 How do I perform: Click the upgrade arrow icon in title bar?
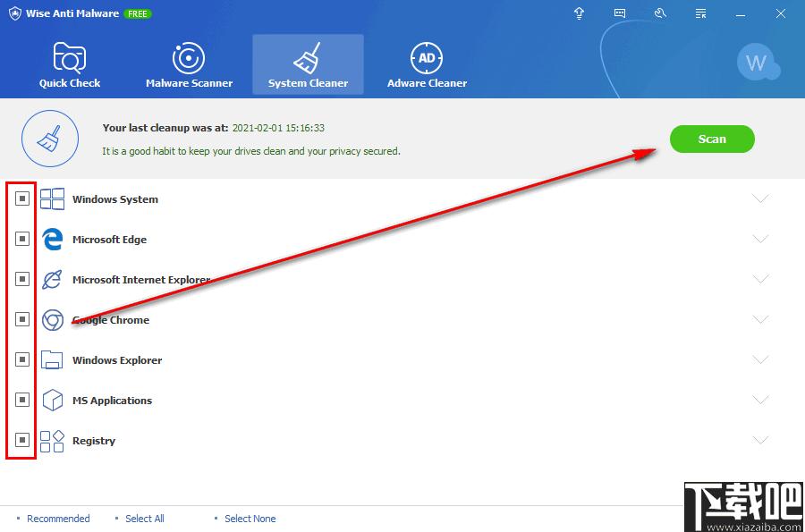coord(579,13)
